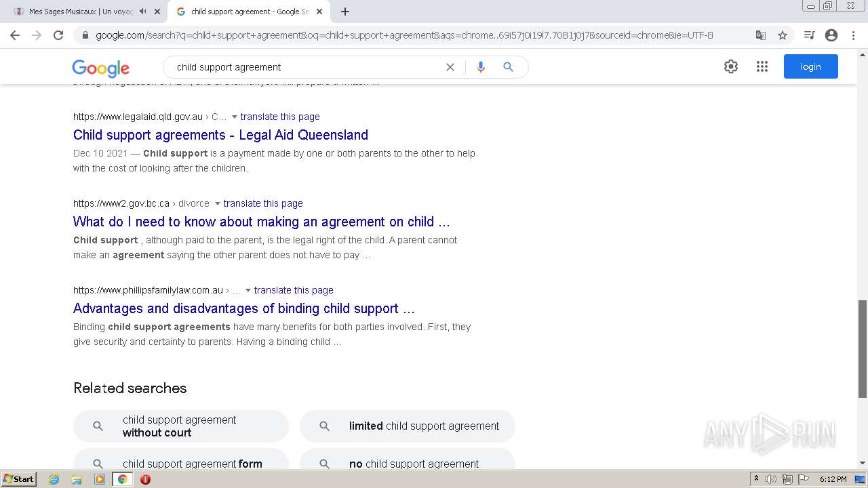Submit search with magnifier icon

click(508, 67)
